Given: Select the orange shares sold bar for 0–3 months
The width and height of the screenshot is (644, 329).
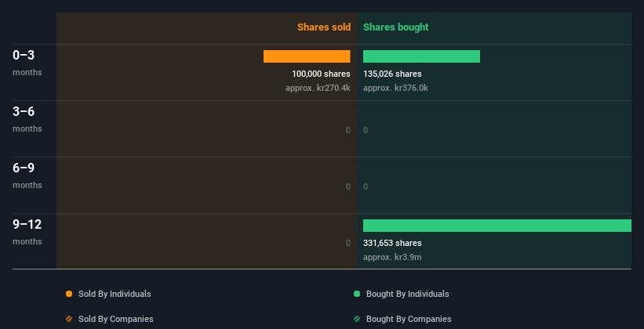Looking at the screenshot, I should 307,56.
